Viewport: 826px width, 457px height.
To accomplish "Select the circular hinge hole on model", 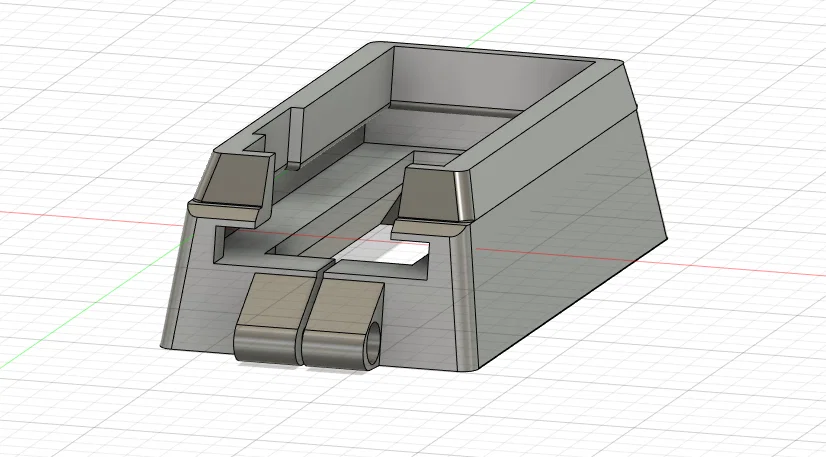I will 373,344.
